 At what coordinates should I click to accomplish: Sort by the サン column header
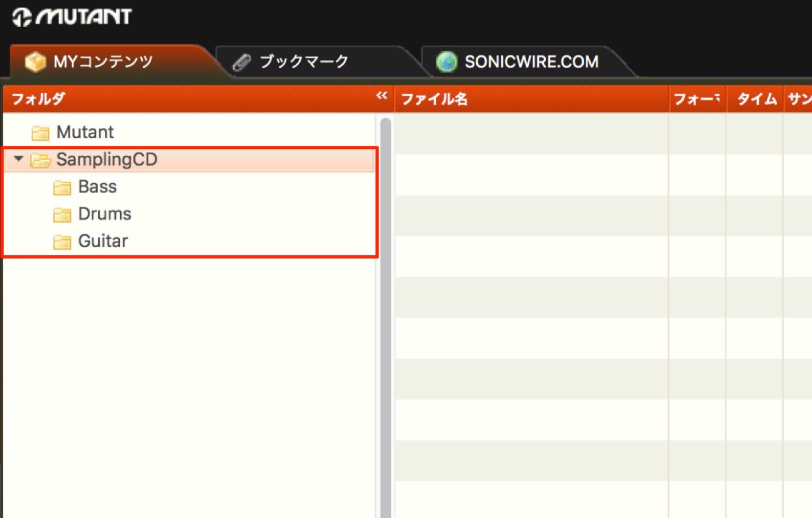(x=798, y=99)
